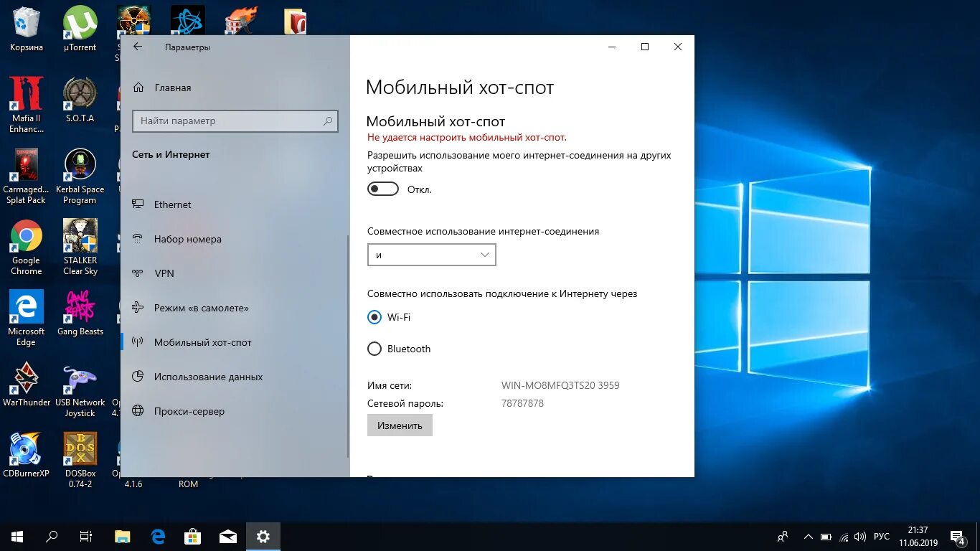Click network password 78787878

point(522,403)
